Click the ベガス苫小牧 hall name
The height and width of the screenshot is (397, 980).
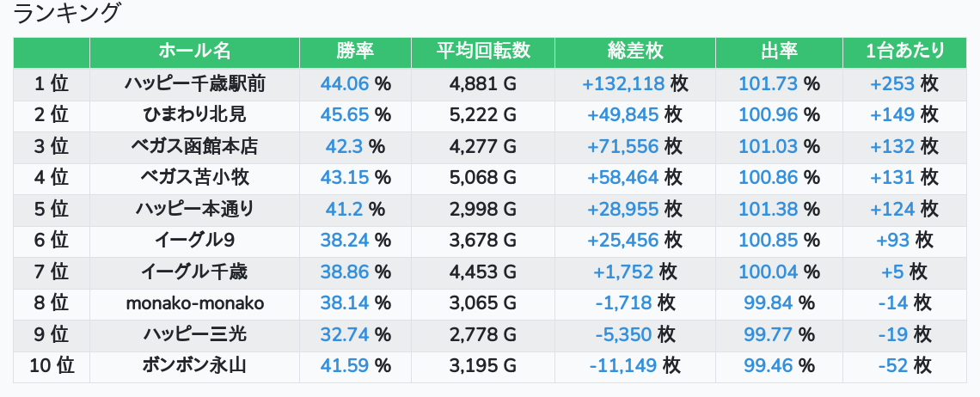click(x=194, y=178)
